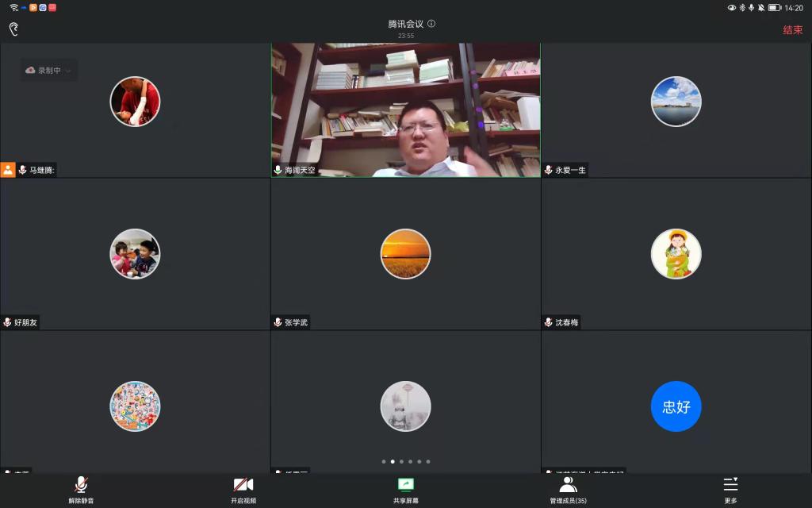Click the 腾讯会议 meeting title
The image size is (812, 508).
click(x=405, y=24)
